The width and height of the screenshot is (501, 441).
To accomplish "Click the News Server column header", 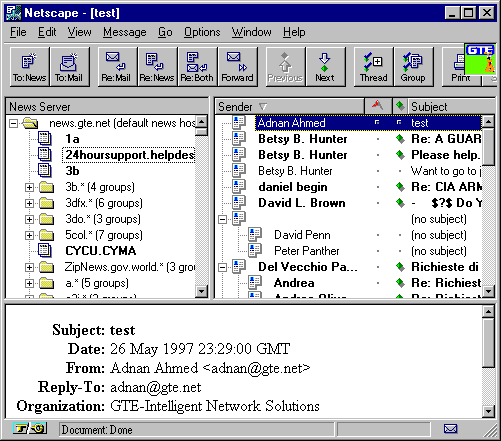I will click(x=107, y=106).
